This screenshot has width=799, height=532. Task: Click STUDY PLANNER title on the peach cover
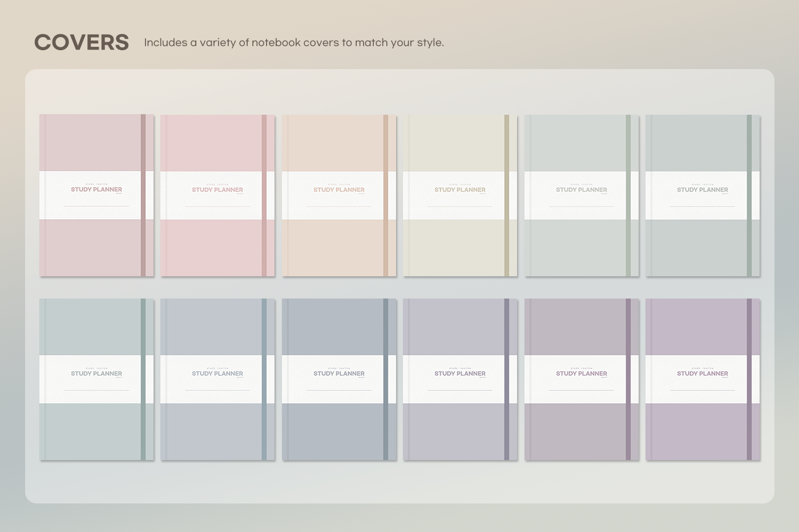tap(338, 190)
